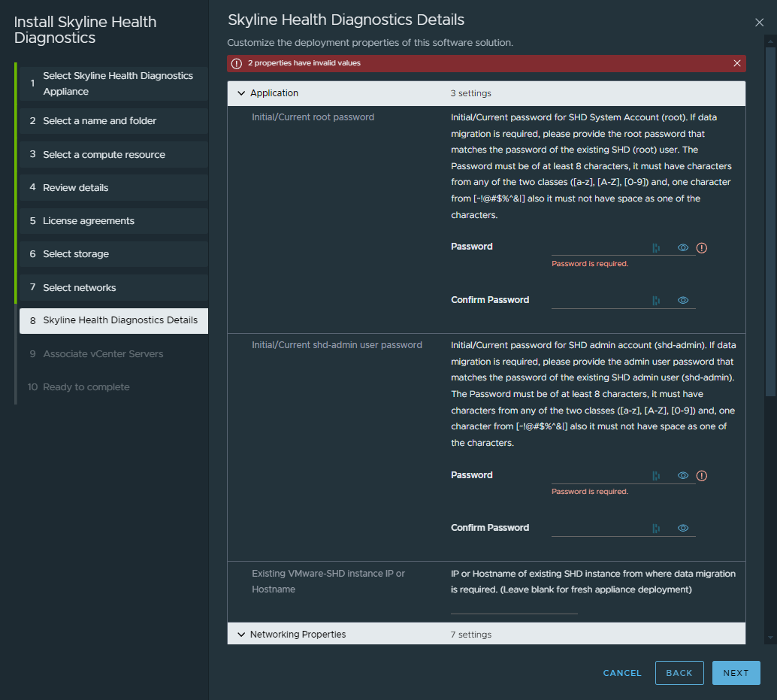Go to step 5 License agreements
This screenshot has width=777, height=700.
coord(113,220)
